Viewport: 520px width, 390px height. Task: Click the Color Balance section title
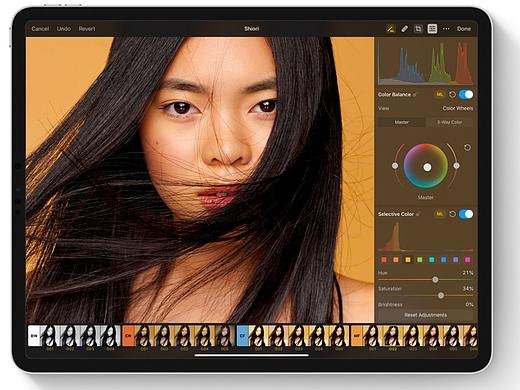(x=394, y=95)
